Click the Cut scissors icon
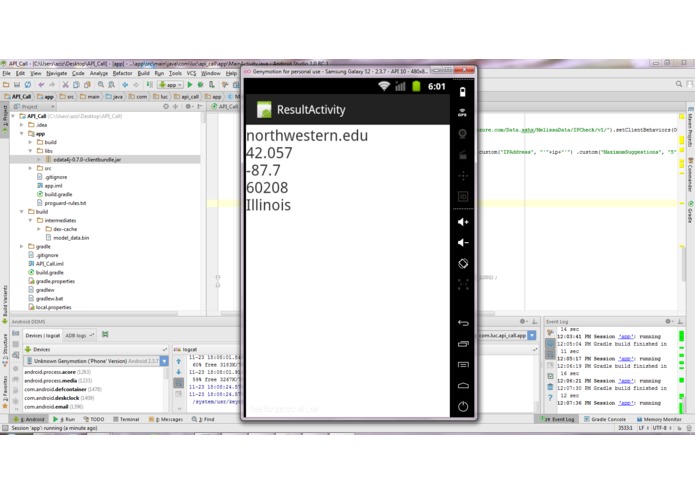 (65, 84)
